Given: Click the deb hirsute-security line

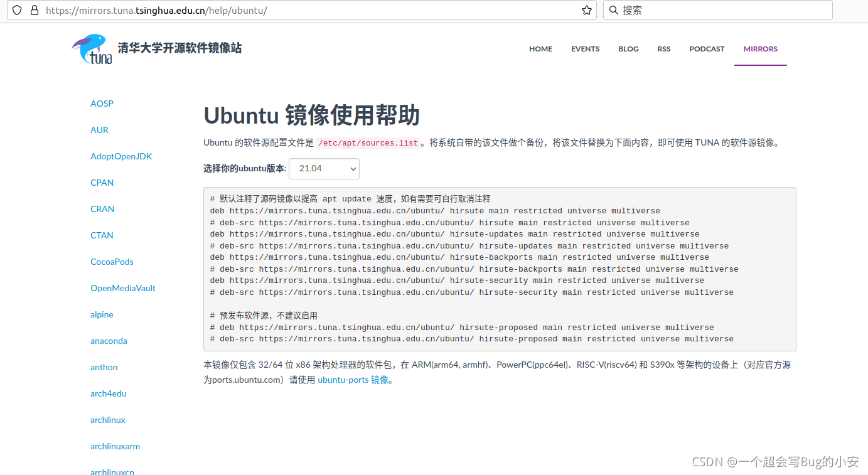Looking at the screenshot, I should 457,280.
